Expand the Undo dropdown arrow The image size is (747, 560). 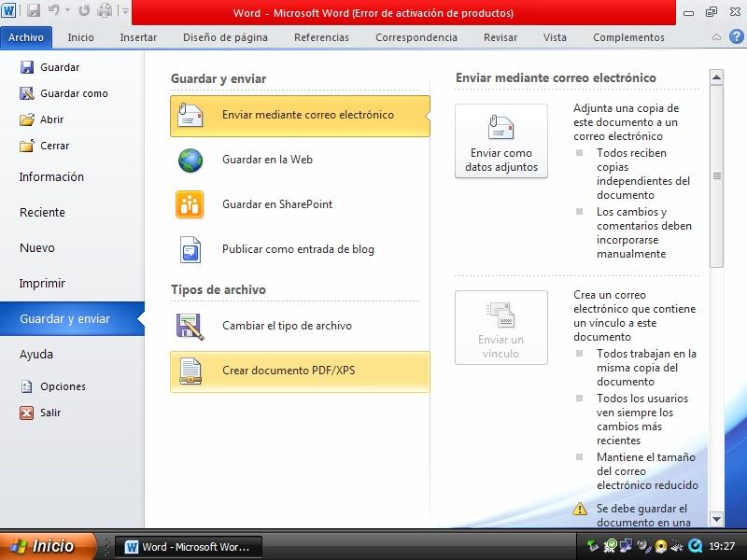click(x=68, y=10)
